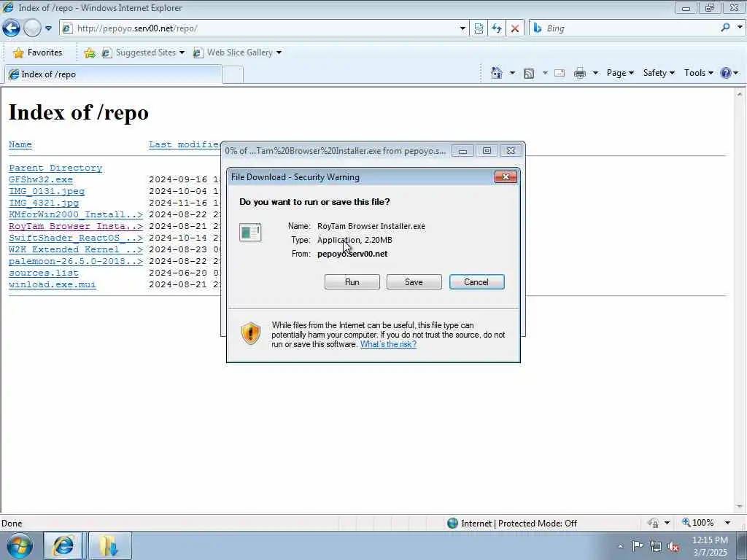This screenshot has height=560, width=747.
Task: Click the Internet zone globe icon
Action: tap(452, 524)
